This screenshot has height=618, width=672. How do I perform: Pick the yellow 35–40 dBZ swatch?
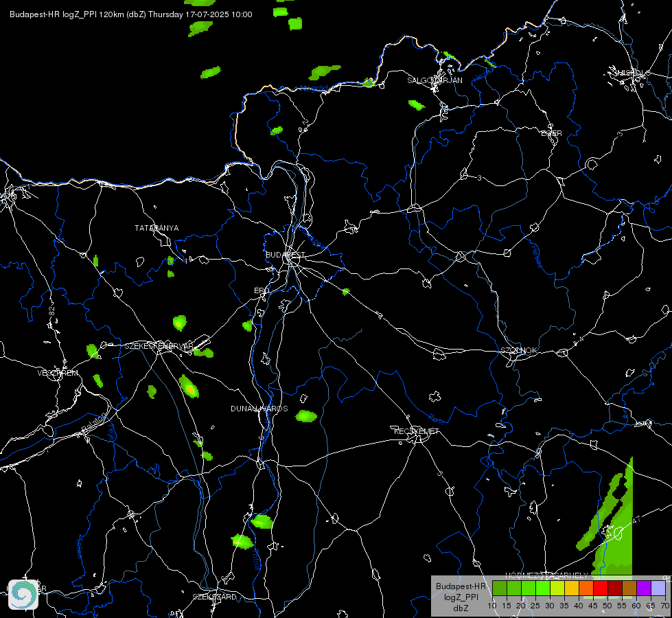[572, 588]
